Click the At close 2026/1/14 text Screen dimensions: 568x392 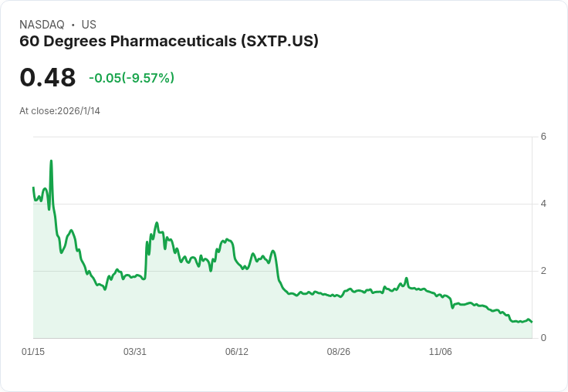point(59,110)
